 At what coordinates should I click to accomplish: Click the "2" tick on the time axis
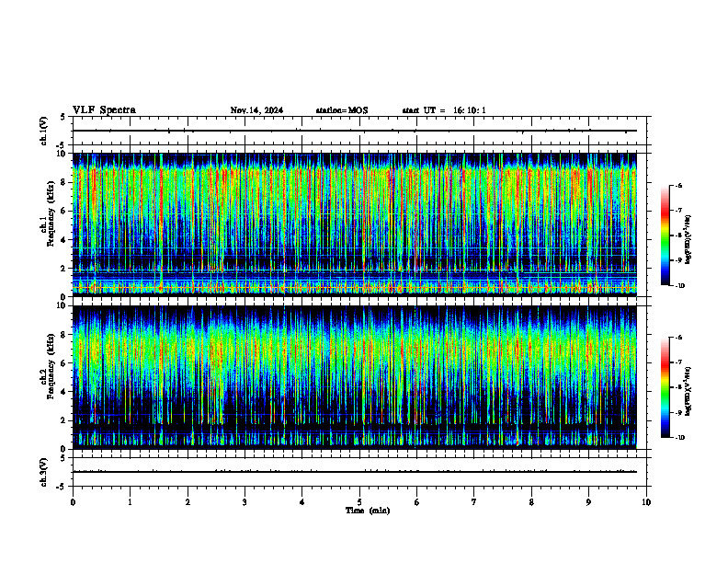tap(188, 502)
